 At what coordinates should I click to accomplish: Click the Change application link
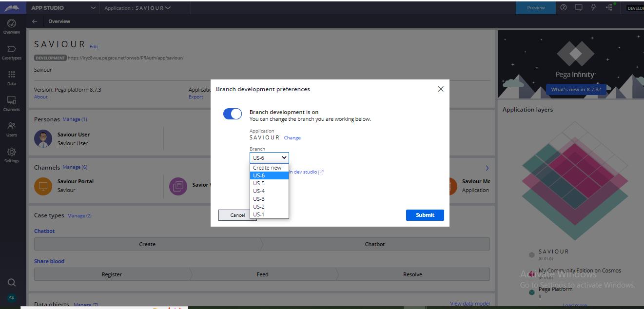(293, 138)
